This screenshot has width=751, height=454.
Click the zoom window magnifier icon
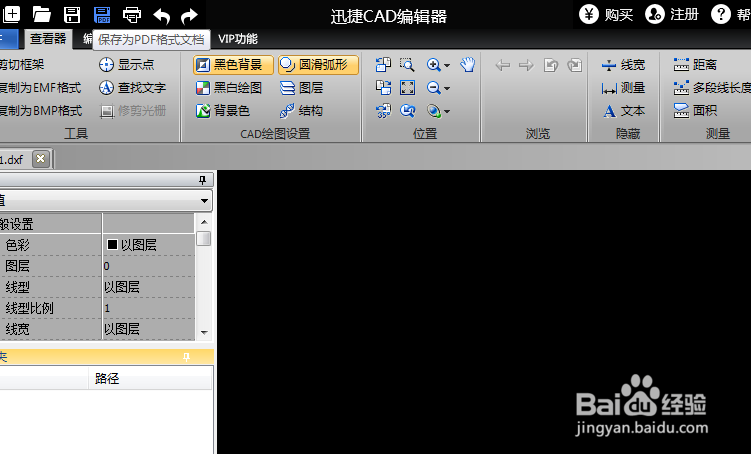coord(407,65)
